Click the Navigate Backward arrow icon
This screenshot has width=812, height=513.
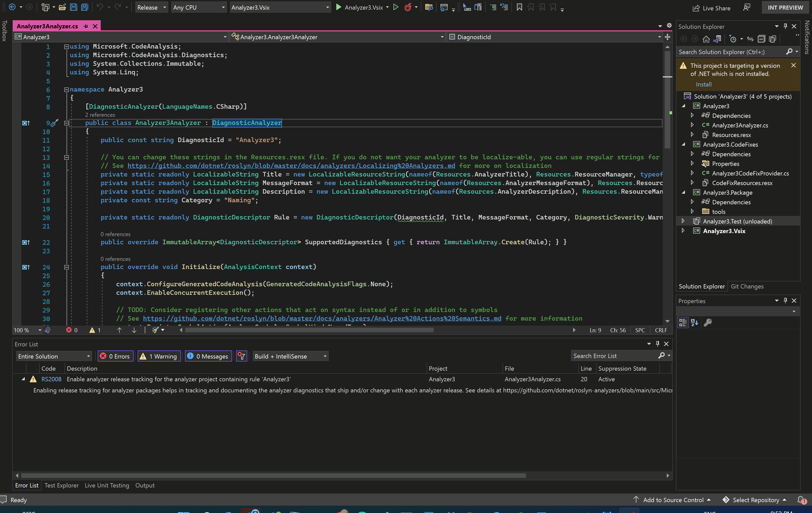click(12, 7)
